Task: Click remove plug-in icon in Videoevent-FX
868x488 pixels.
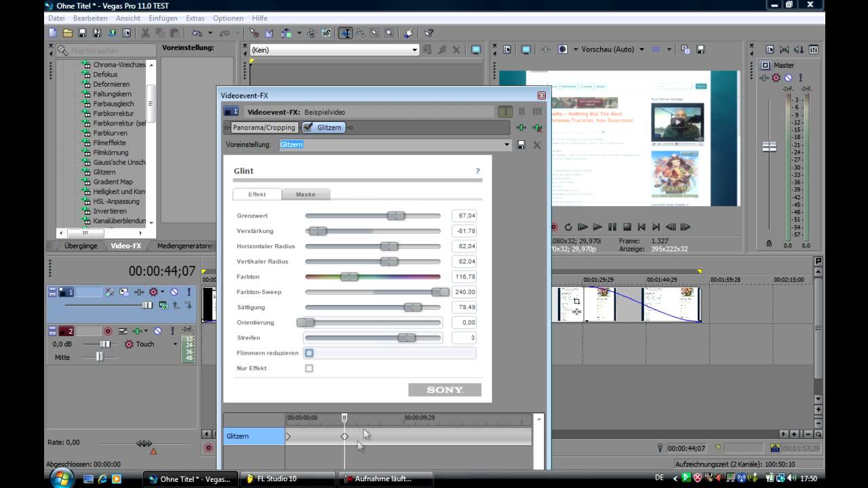Action: click(x=537, y=127)
